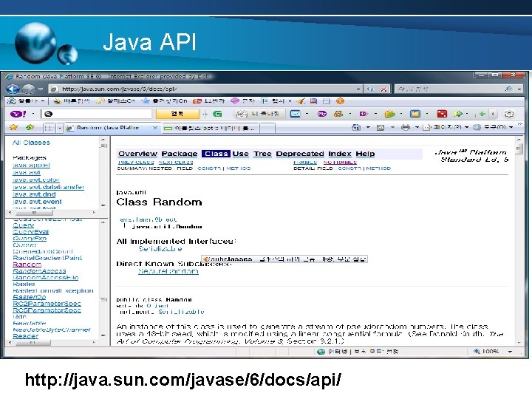
Task: Open the Print dropdown arrow
Action: pyautogui.click(x=417, y=128)
